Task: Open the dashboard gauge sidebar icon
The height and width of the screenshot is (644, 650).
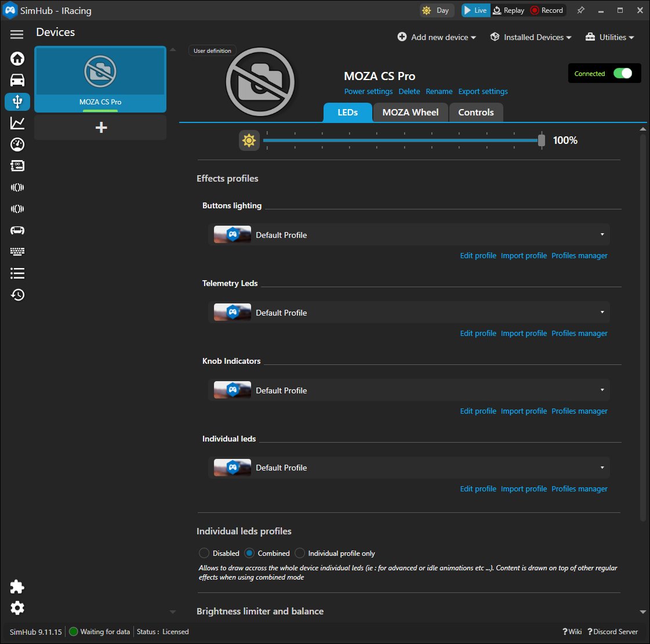Action: click(x=17, y=144)
